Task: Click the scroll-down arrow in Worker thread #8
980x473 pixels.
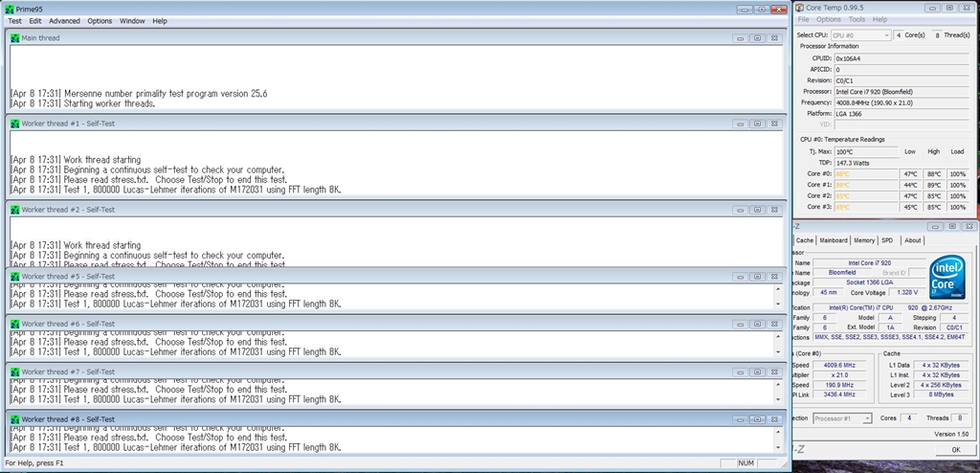Action: click(x=778, y=447)
